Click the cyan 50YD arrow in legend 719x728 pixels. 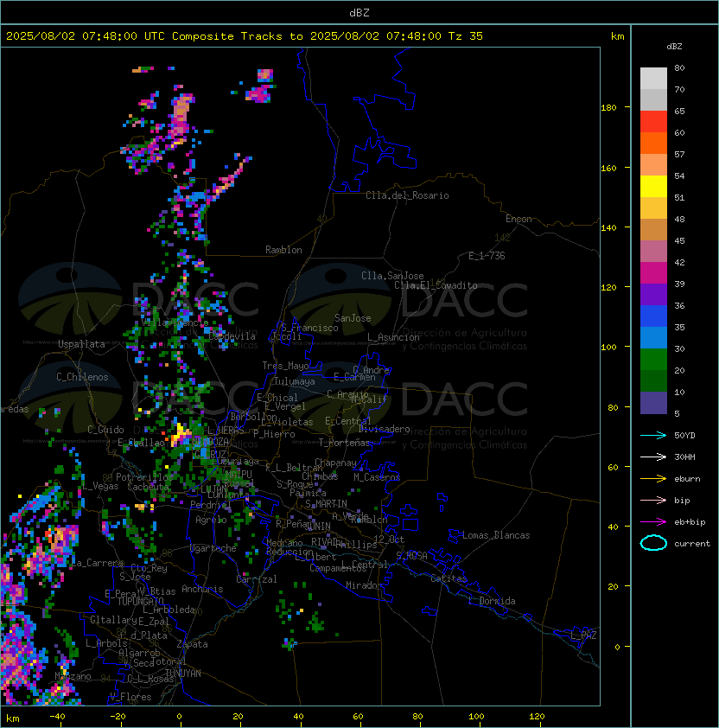pos(653,435)
